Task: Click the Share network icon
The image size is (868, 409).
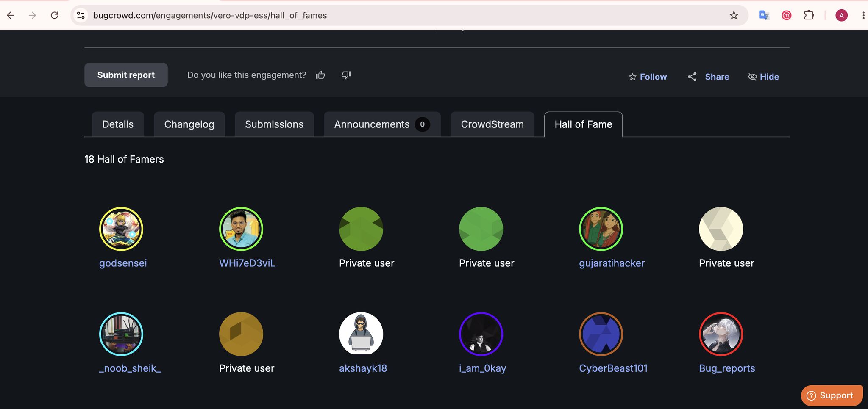Action: point(692,77)
